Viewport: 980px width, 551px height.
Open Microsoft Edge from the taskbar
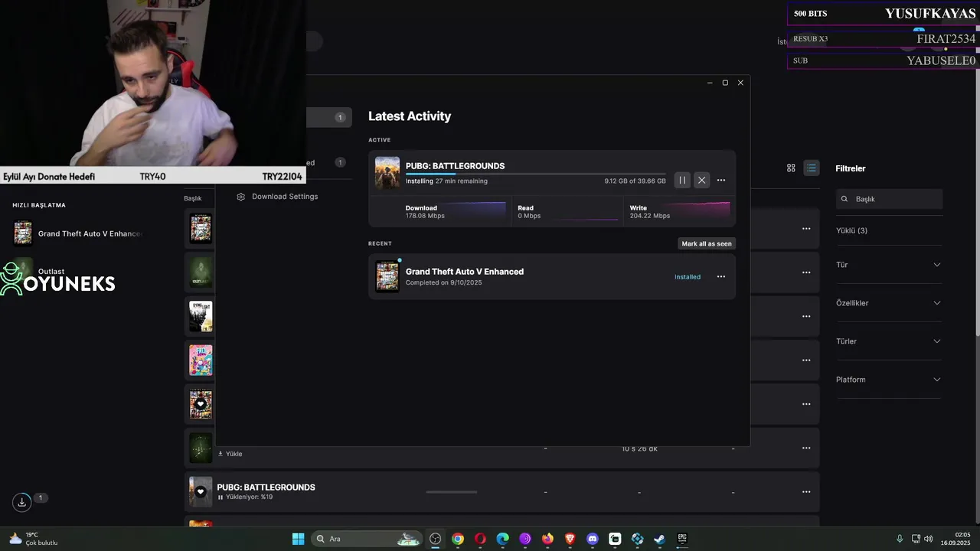(502, 539)
